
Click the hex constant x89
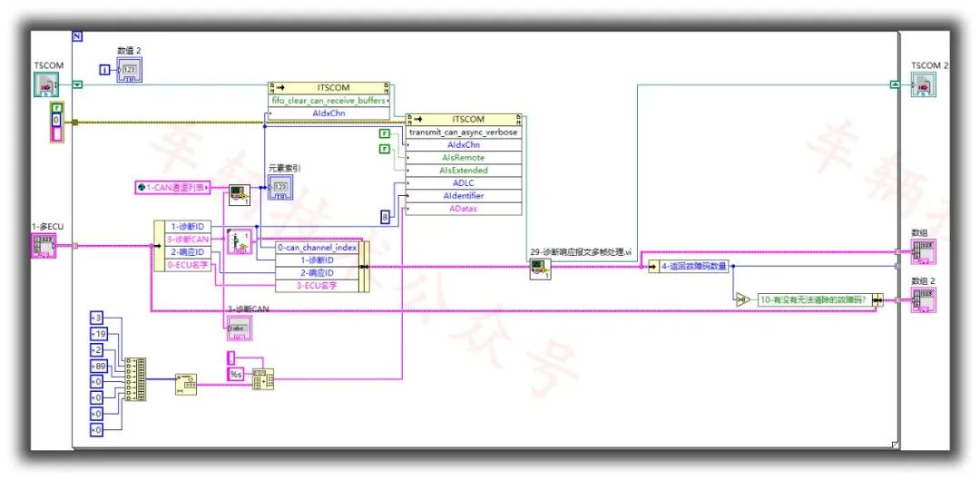(x=99, y=366)
